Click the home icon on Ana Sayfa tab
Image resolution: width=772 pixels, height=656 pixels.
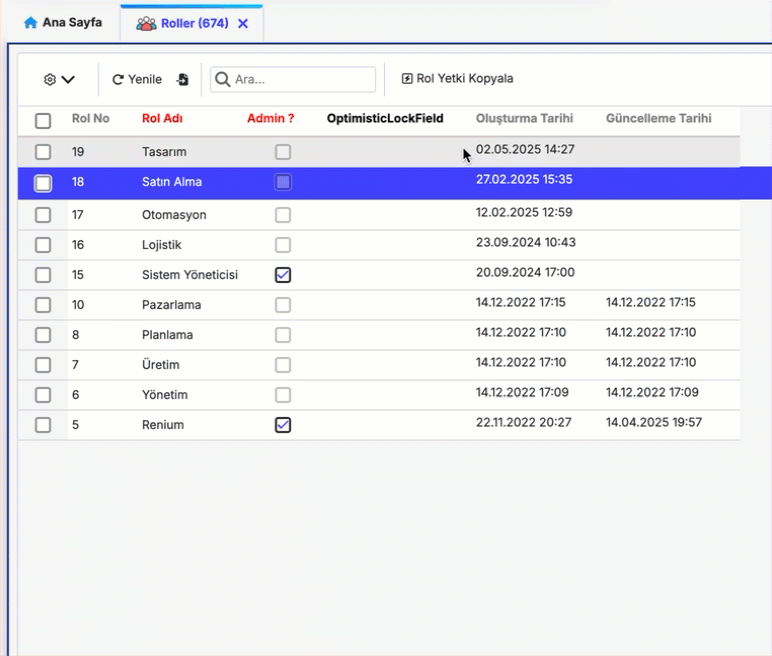pyautogui.click(x=30, y=22)
